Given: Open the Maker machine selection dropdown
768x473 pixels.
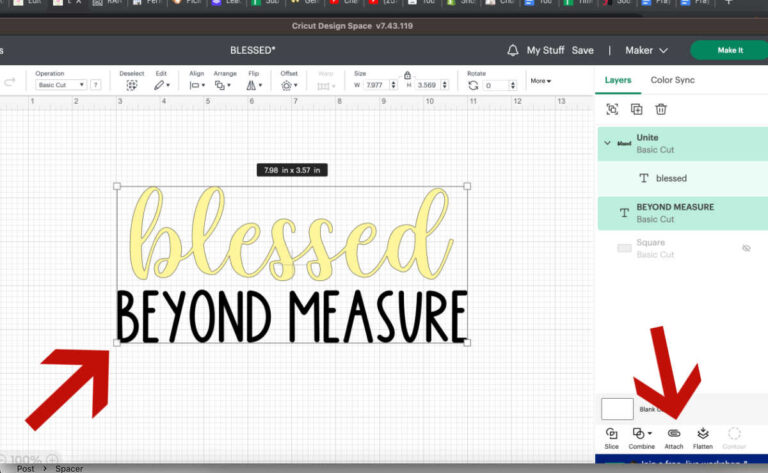Looking at the screenshot, I should click(x=645, y=50).
